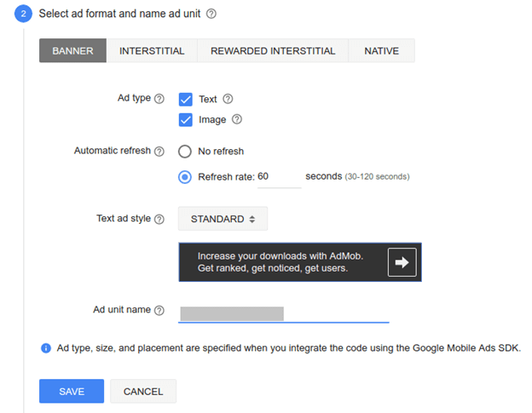Viewport: 532px width, 413px height.
Task: Open the STANDARD text ad style dropdown
Action: [223, 219]
